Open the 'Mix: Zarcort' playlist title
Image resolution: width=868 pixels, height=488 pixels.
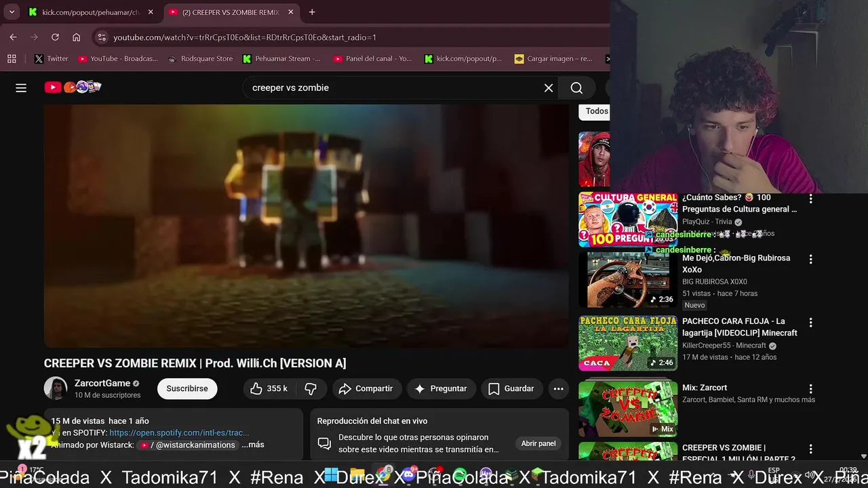[705, 388]
